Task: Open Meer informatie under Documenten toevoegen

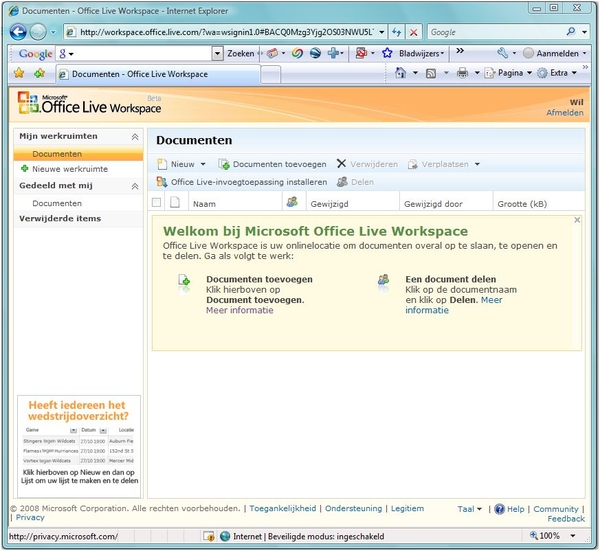Action: click(240, 310)
